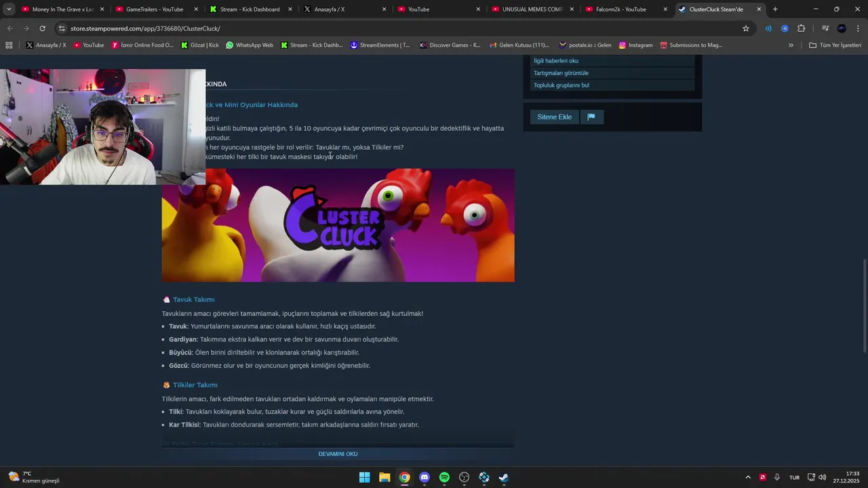Open the Chrome profile avatar
The height and width of the screenshot is (488, 868).
click(842, 28)
